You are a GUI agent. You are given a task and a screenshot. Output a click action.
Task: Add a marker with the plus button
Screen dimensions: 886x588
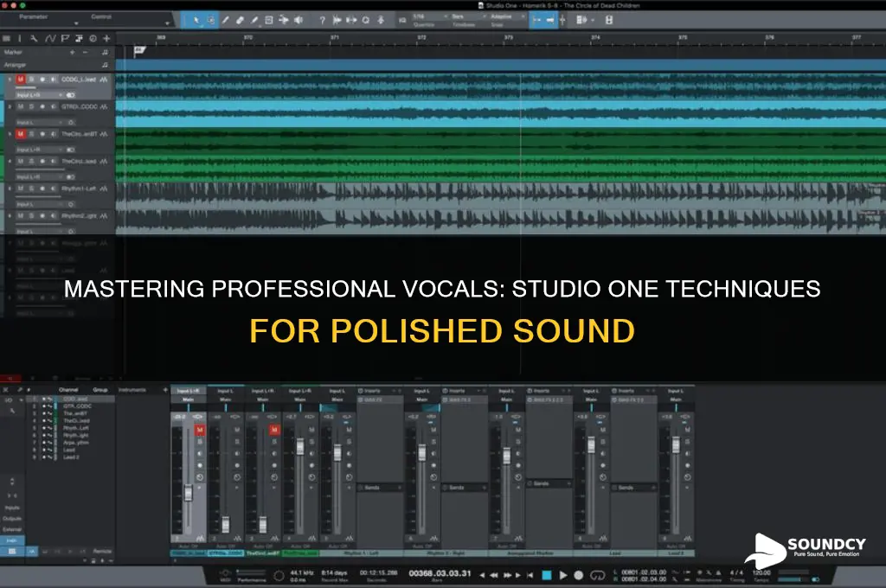point(73,52)
